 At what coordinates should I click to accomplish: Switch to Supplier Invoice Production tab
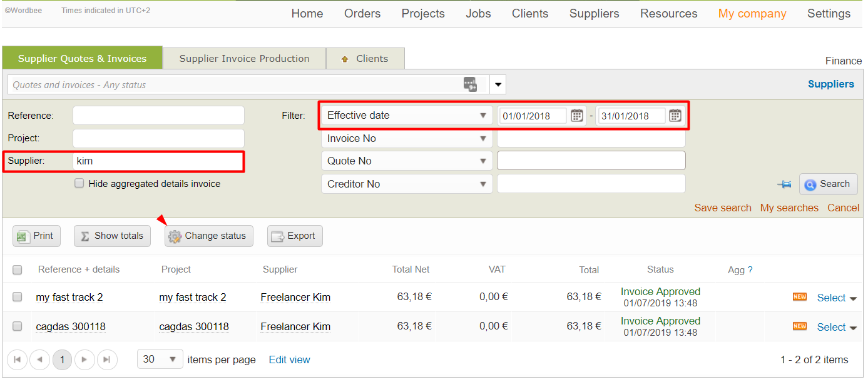pyautogui.click(x=244, y=59)
